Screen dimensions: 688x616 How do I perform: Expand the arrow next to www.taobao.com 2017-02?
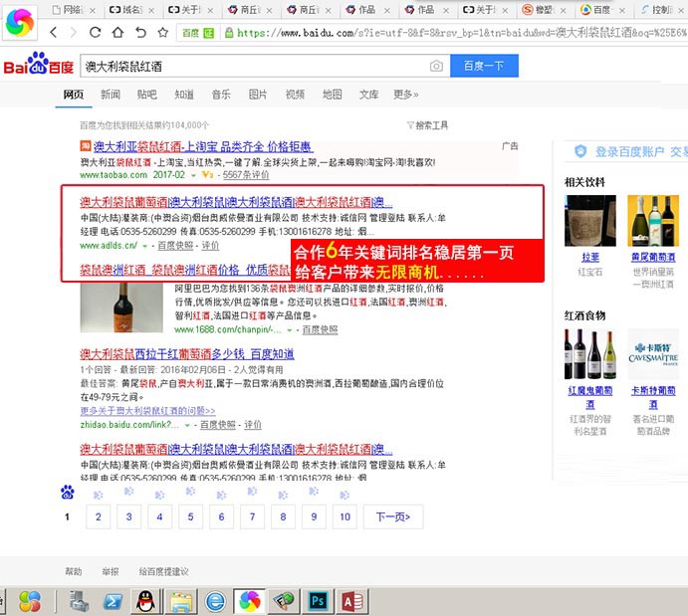coord(193,175)
